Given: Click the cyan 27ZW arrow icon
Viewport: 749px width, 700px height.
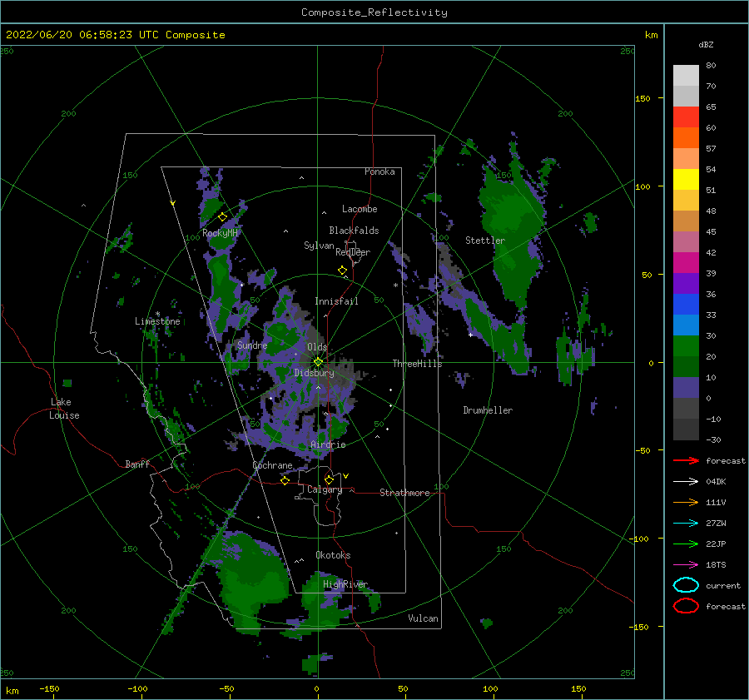Looking at the screenshot, I should tap(686, 524).
